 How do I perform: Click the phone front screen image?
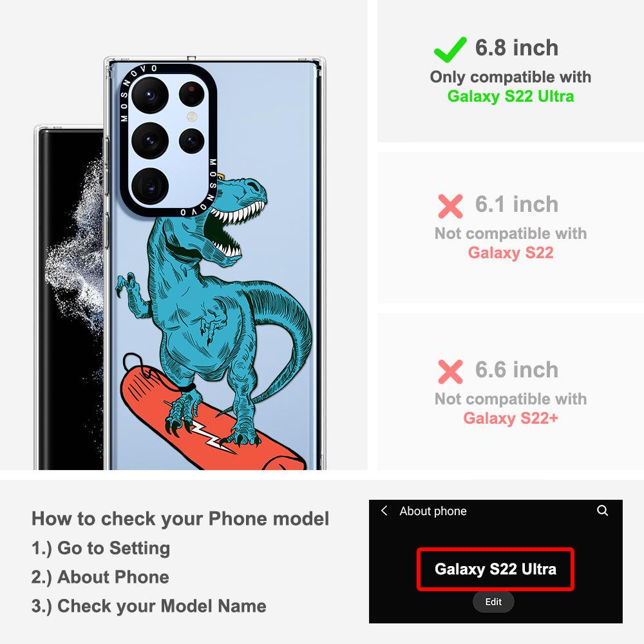70,299
